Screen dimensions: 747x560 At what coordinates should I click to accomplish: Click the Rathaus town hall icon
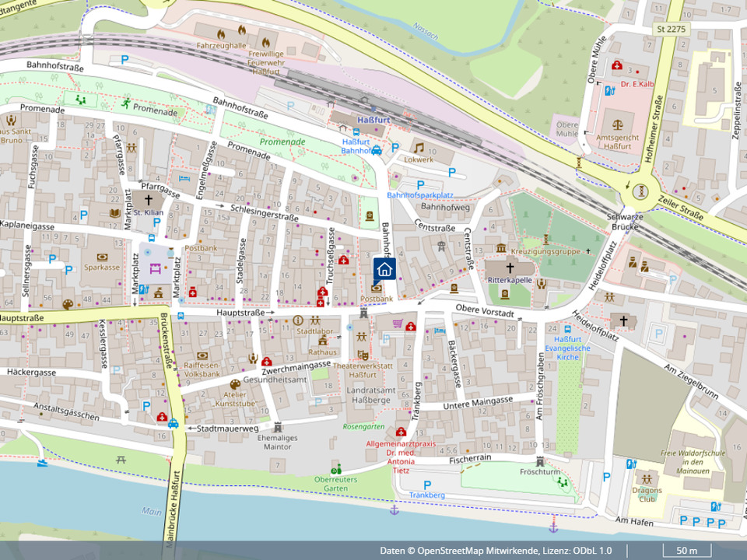click(322, 341)
